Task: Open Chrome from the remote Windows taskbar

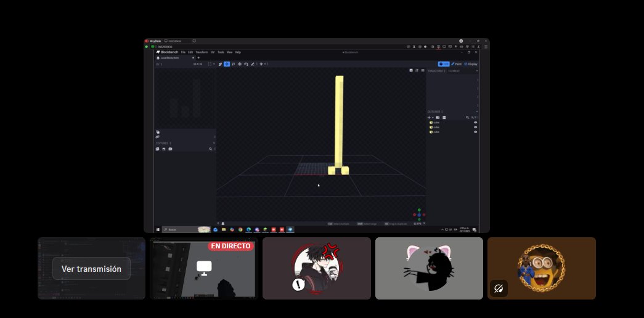Action: 240,230
